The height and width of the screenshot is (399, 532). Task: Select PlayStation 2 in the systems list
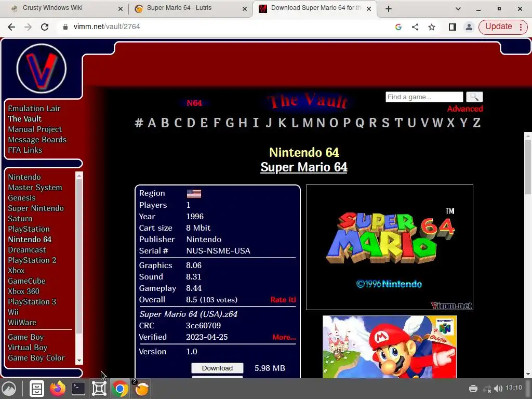pos(32,260)
